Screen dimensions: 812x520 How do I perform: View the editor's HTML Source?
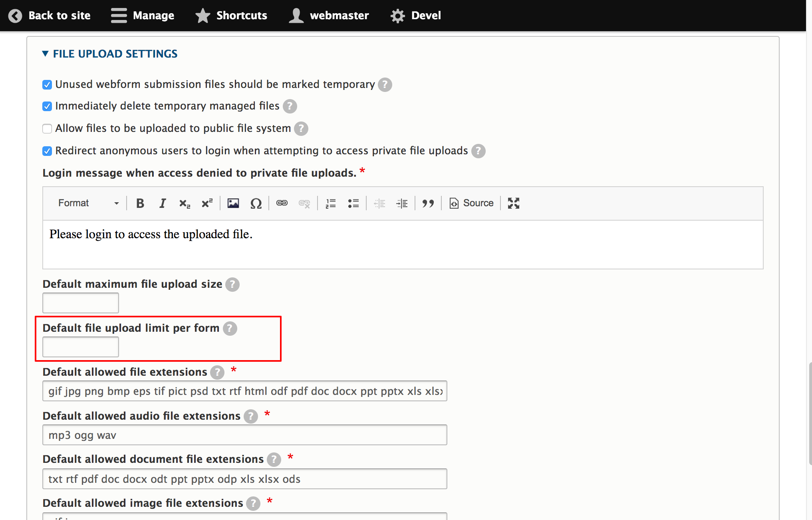(x=471, y=203)
